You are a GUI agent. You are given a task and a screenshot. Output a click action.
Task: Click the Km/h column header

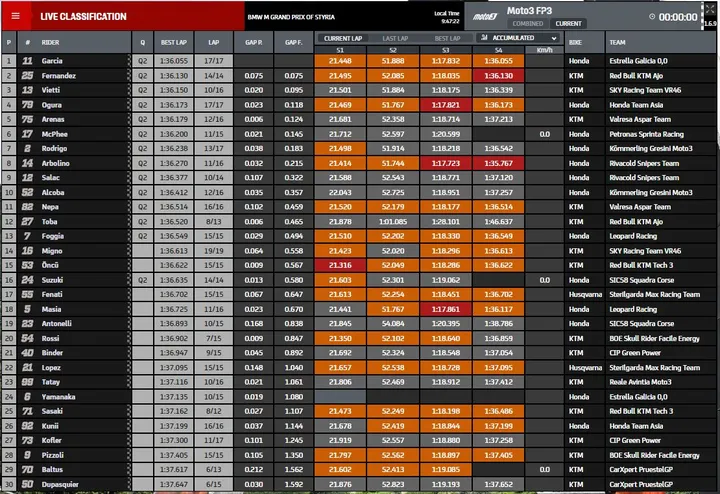545,50
